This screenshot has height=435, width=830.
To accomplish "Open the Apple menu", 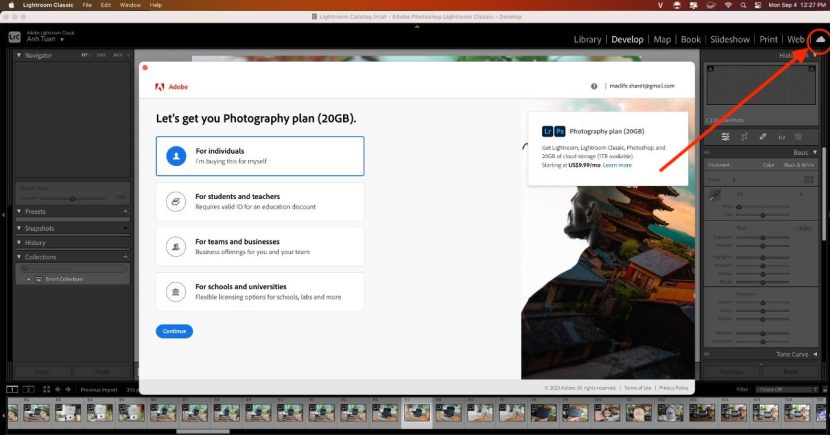I will [x=10, y=5].
